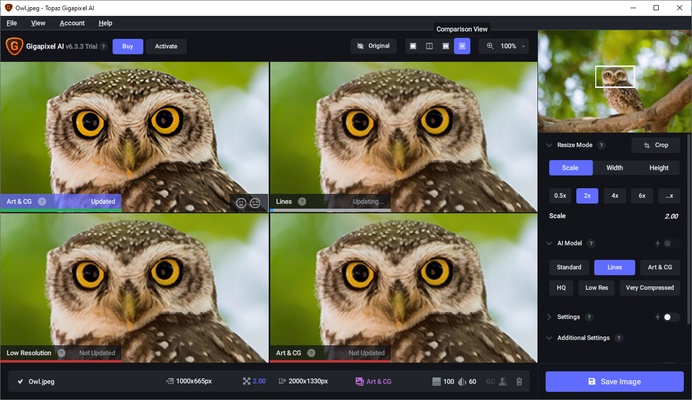The width and height of the screenshot is (692, 400).
Task: Click the Save Image button
Action: click(614, 381)
